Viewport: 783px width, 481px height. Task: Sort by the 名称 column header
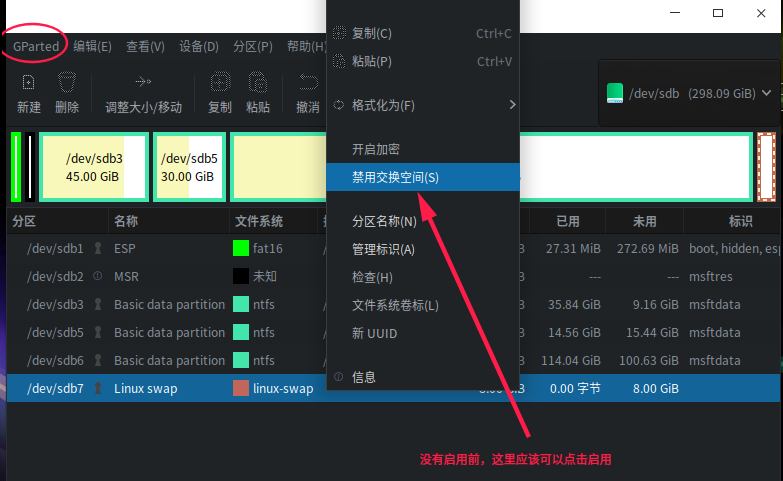(169, 221)
